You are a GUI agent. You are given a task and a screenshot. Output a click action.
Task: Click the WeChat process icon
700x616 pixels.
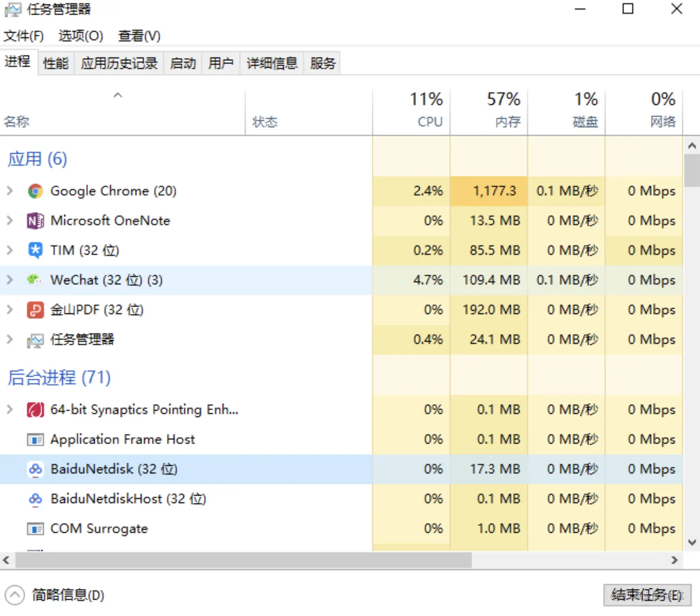[x=35, y=280]
